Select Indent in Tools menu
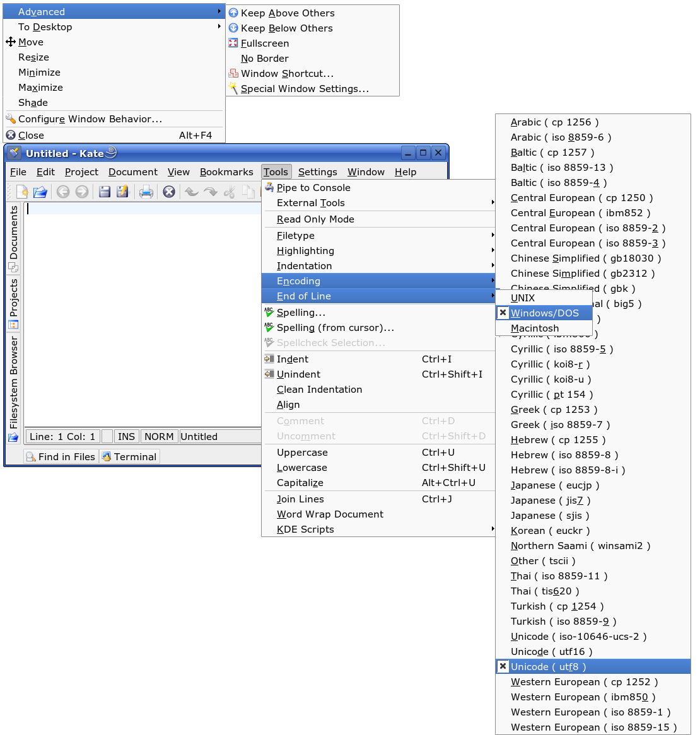This screenshot has width=700, height=735. [378, 359]
